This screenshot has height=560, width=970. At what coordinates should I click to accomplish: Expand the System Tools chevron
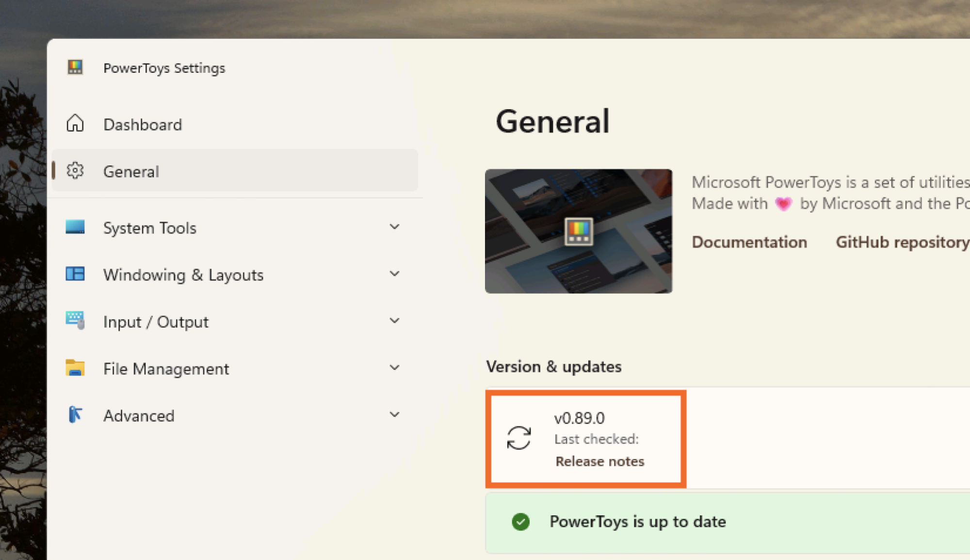(395, 226)
